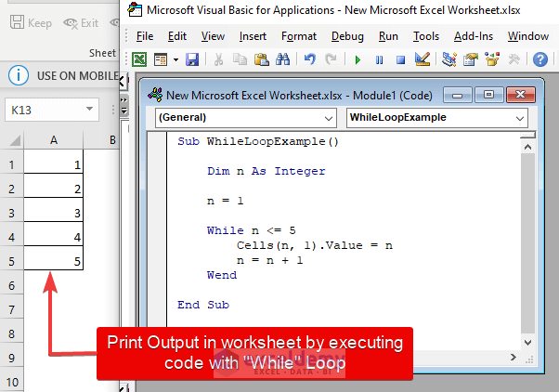Screen dimensions: 559x392
Task: Undo the last action in VBA toolbar
Action: [x=310, y=59]
